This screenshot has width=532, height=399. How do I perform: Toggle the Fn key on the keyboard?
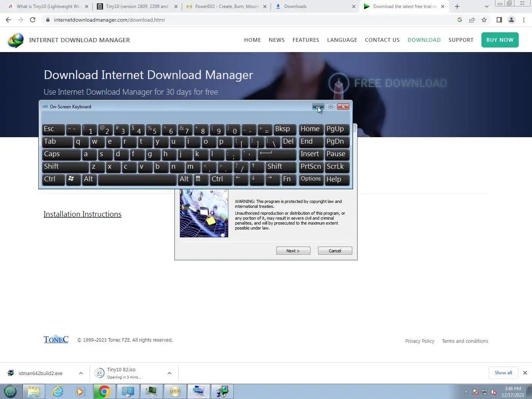pyautogui.click(x=289, y=179)
